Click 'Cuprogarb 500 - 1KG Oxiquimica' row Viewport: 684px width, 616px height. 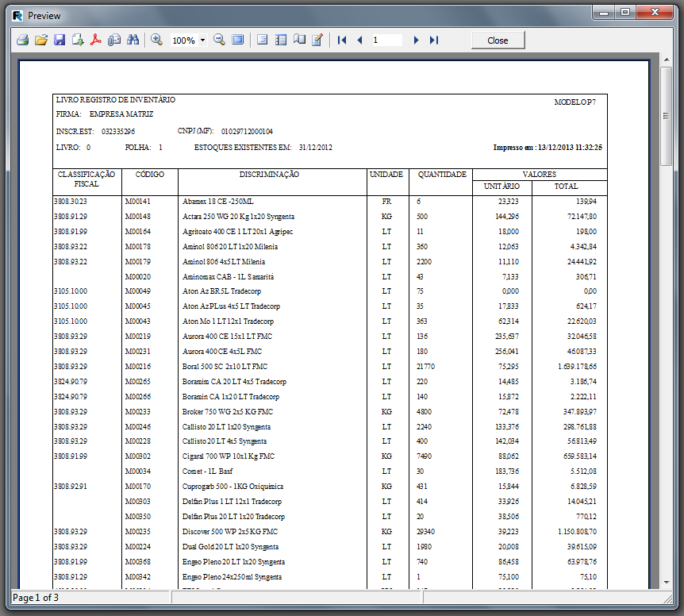tap(232, 487)
